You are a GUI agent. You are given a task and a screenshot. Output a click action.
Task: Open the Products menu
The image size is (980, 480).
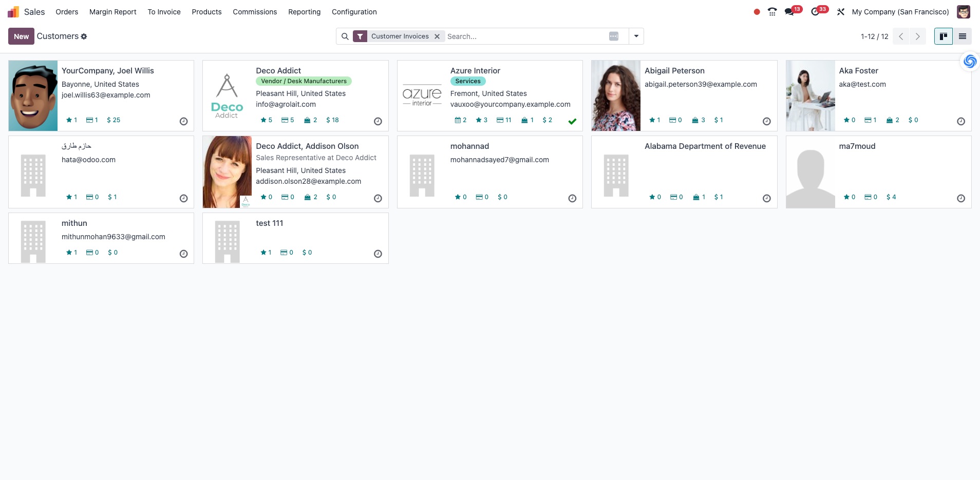point(207,12)
